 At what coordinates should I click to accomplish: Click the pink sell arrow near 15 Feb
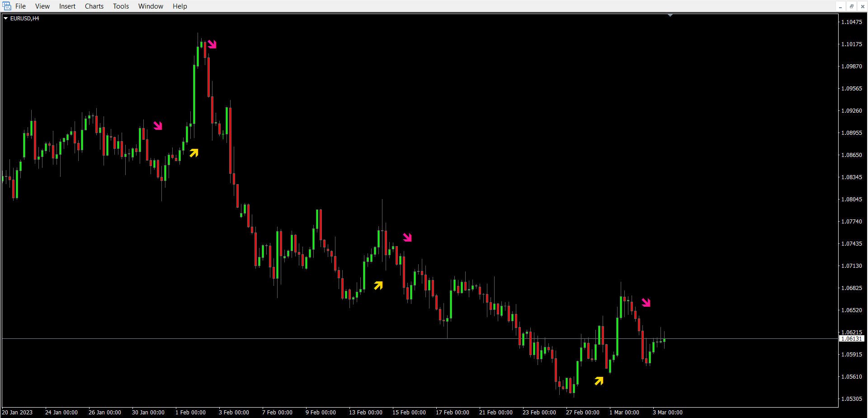pyautogui.click(x=407, y=237)
